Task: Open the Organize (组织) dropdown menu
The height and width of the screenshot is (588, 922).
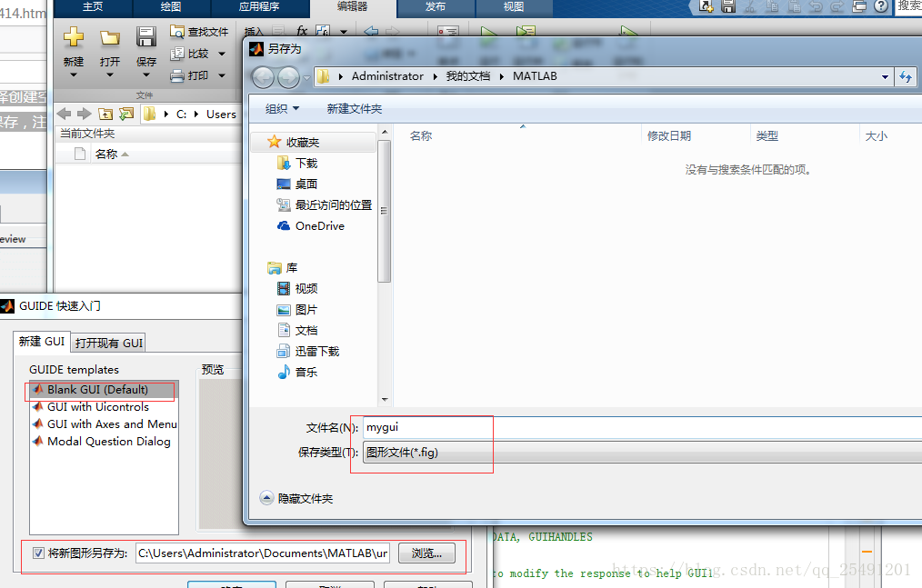Action: point(282,109)
